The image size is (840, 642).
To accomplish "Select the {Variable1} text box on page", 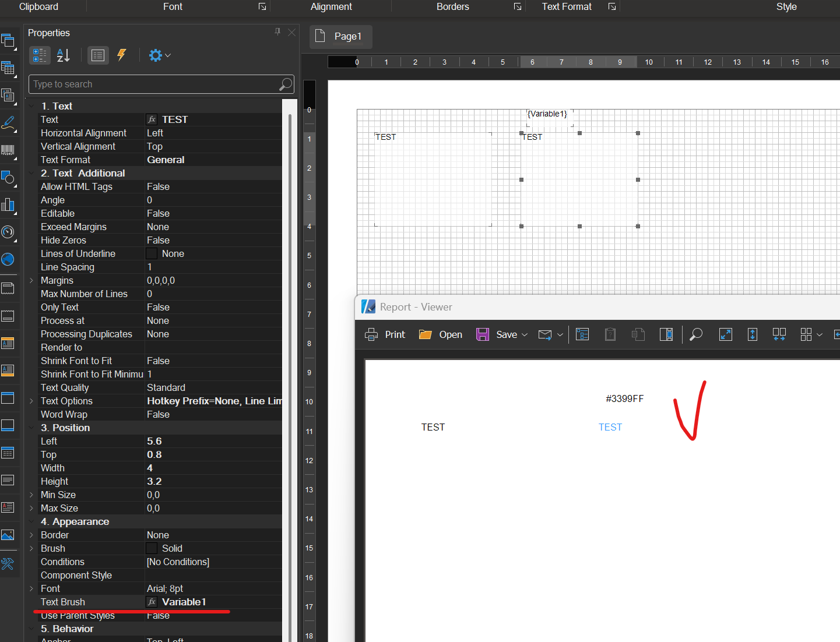I will coord(549,117).
